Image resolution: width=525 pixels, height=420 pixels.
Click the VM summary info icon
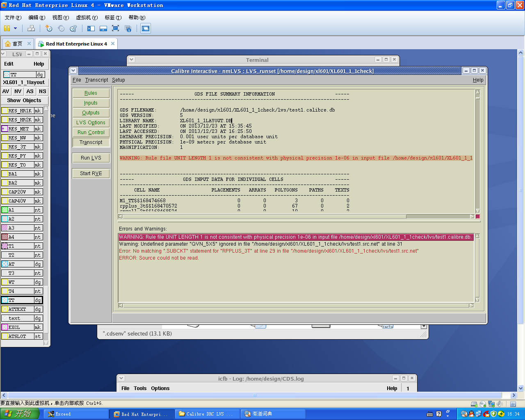[128, 28]
